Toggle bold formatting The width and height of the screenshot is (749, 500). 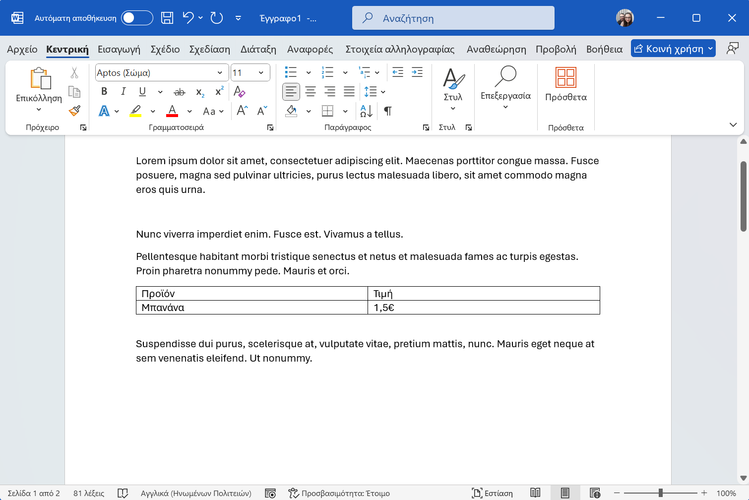tap(104, 91)
